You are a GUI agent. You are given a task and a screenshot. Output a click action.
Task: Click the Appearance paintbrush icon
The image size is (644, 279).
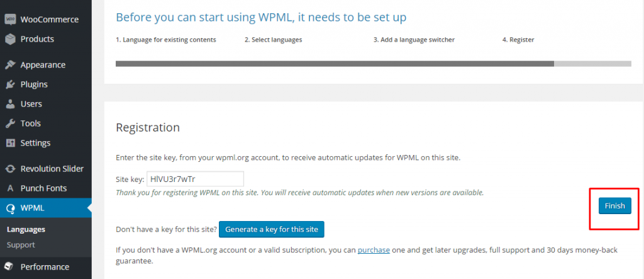point(10,65)
